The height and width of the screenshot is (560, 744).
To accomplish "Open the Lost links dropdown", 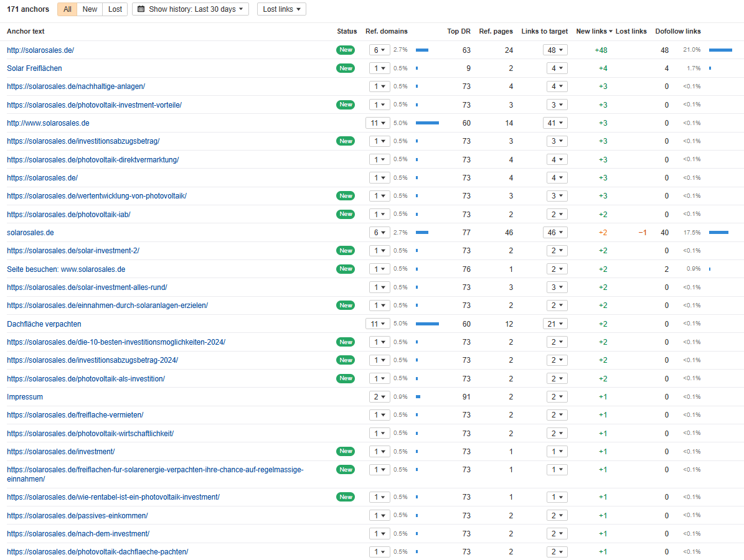I will pos(281,9).
